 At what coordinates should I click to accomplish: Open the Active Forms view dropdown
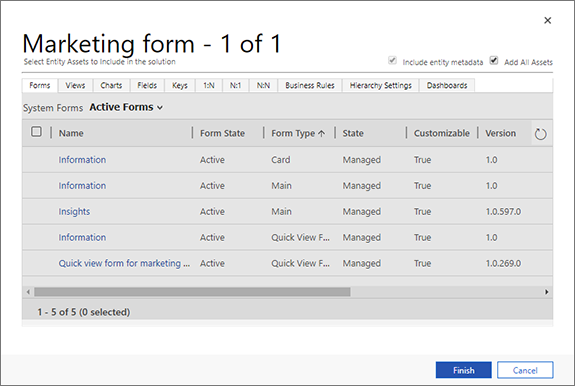click(126, 107)
